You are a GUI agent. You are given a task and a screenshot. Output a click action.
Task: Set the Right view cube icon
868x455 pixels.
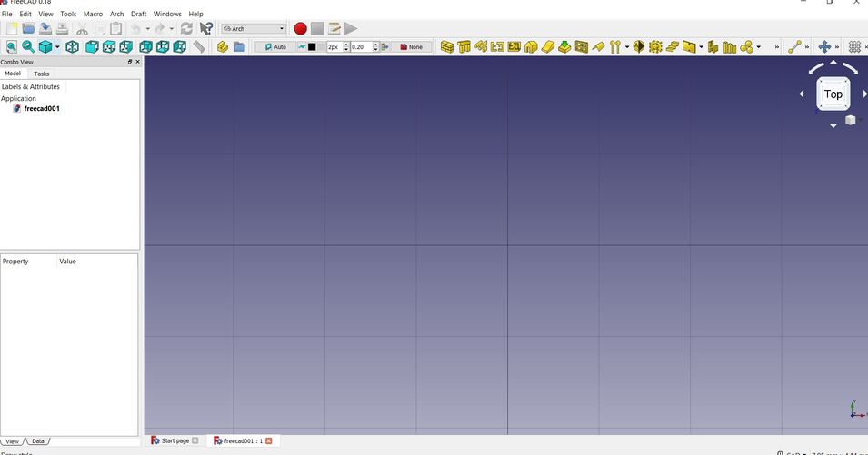[x=125, y=47]
